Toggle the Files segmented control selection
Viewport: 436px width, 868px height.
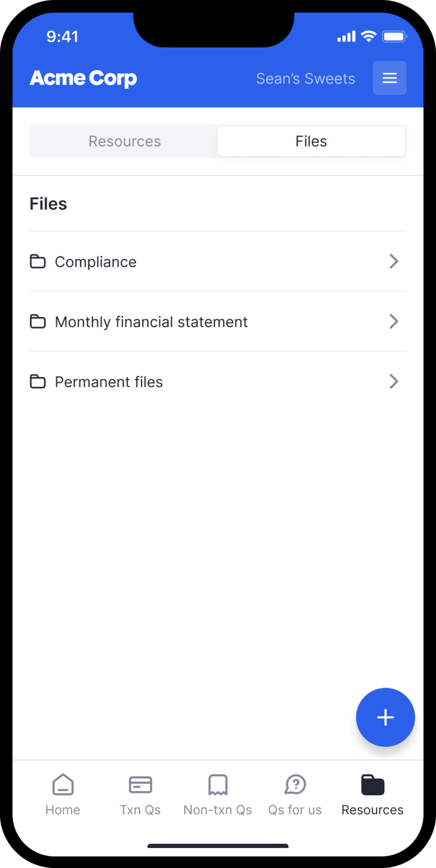tap(311, 141)
